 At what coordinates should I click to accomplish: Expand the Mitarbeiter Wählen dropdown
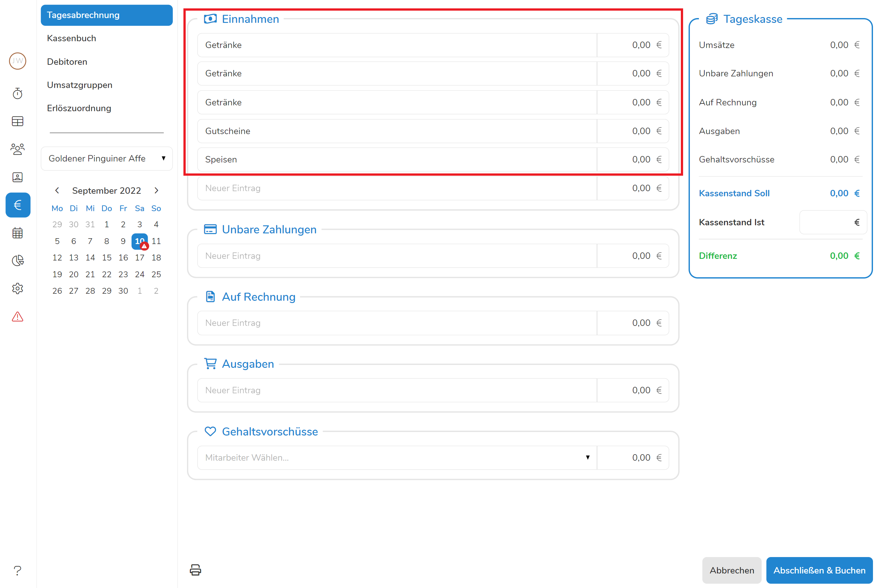[397, 457]
